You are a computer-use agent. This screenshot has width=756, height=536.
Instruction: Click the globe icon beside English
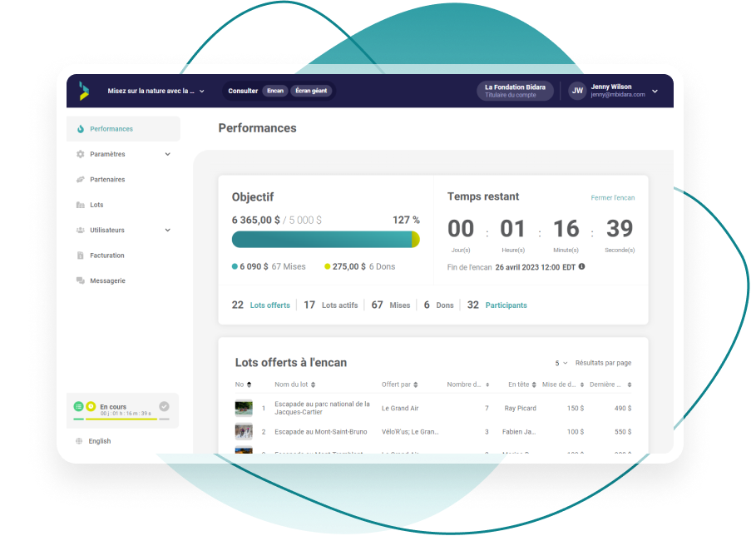pos(79,441)
